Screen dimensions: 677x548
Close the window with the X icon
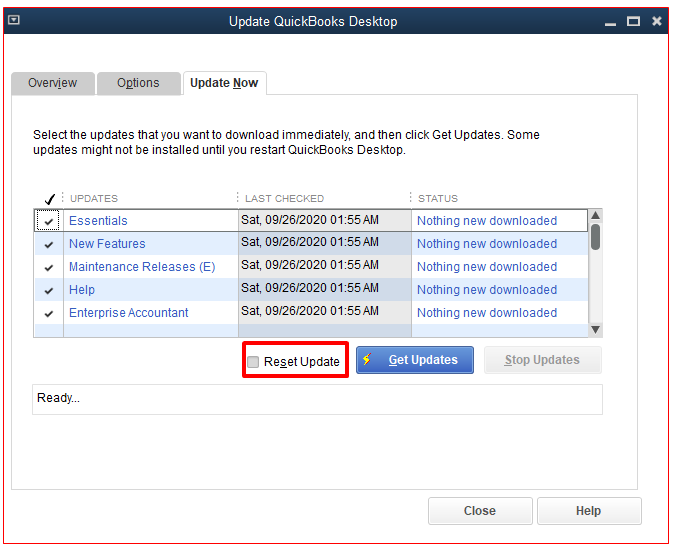point(656,21)
